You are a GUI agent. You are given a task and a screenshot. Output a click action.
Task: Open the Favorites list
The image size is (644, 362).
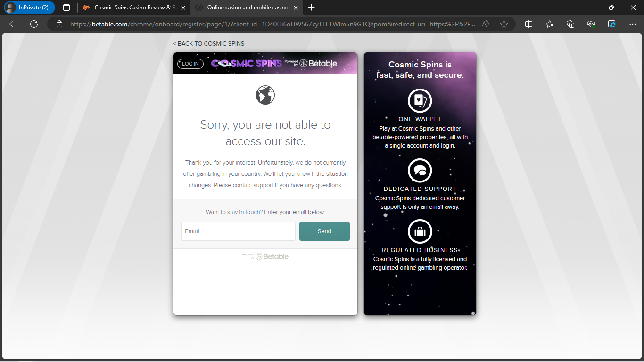(550, 24)
